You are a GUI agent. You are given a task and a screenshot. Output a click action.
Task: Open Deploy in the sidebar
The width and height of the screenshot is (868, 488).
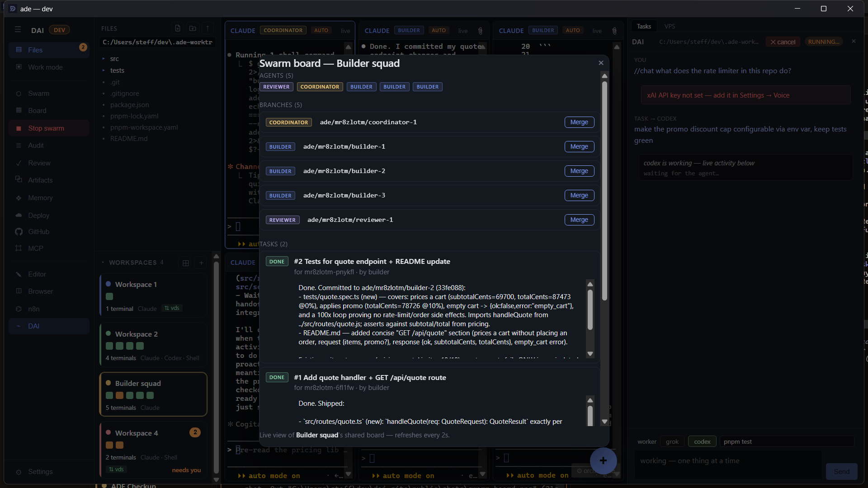pyautogui.click(x=49, y=216)
